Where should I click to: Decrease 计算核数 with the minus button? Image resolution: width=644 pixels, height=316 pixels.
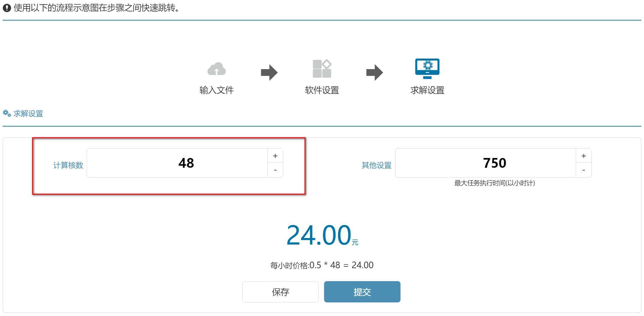click(x=275, y=170)
